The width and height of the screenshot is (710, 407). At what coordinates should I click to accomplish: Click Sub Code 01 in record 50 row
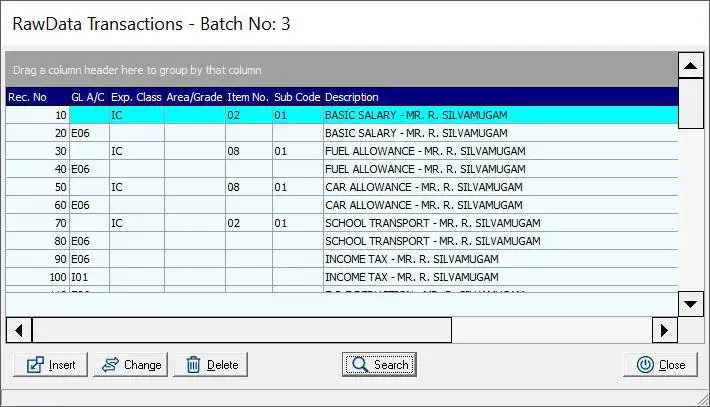tap(297, 187)
